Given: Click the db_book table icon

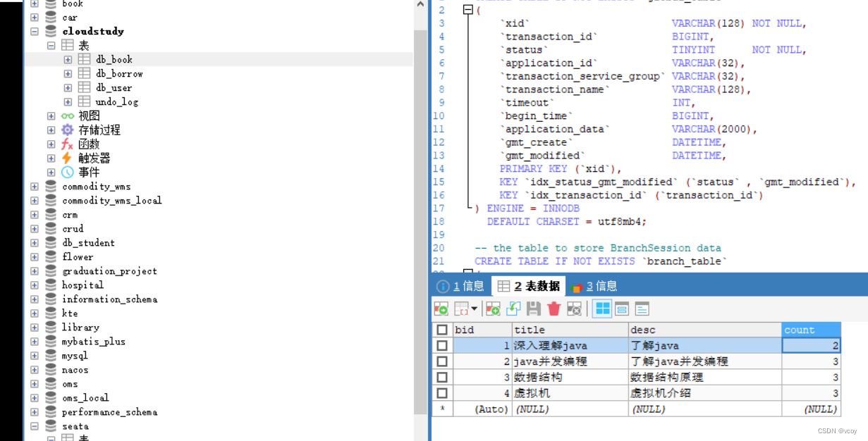Looking at the screenshot, I should click(84, 59).
